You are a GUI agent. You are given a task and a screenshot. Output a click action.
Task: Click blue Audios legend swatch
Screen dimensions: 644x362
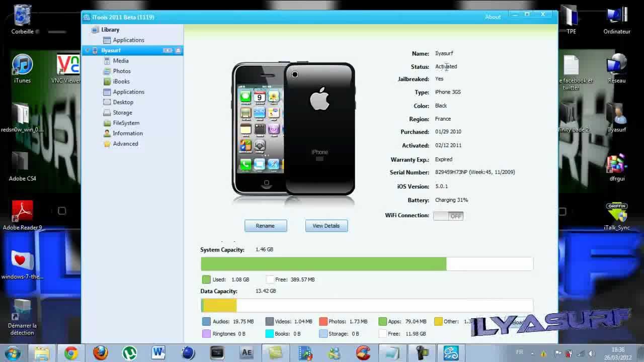206,321
